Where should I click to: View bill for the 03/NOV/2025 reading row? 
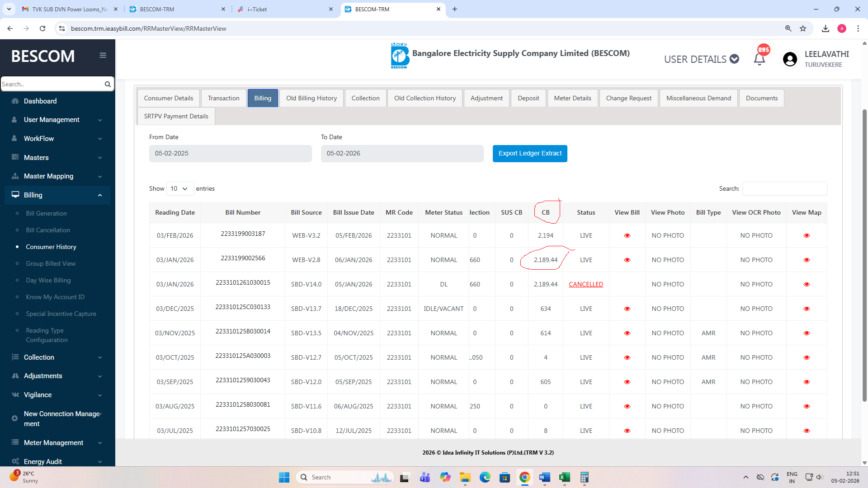pyautogui.click(x=627, y=333)
